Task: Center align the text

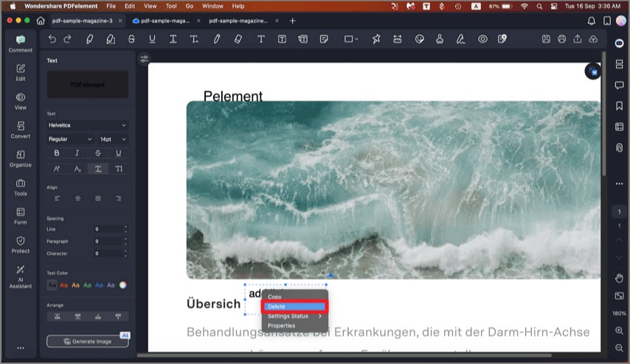Action: (x=77, y=198)
